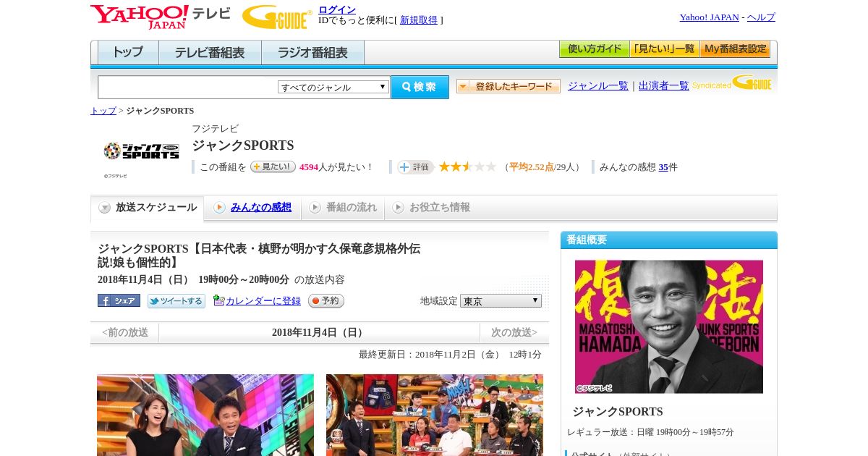
Task: Open the 使い方ガイド button
Action: coord(594,49)
